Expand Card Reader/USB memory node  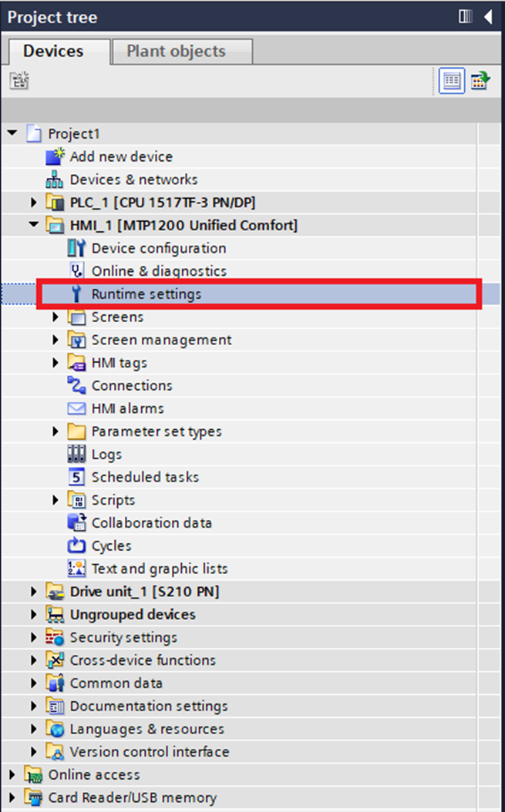coord(12,797)
